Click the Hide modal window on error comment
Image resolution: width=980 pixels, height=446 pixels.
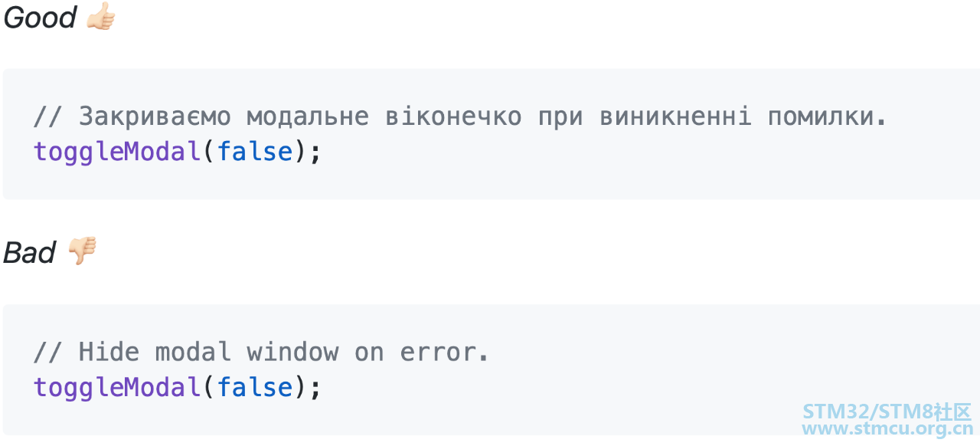(x=261, y=352)
